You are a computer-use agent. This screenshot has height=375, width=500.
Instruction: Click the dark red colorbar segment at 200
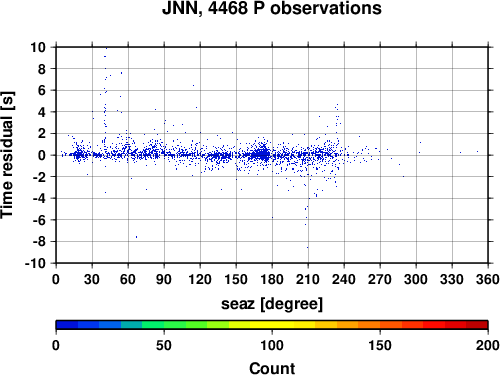(477, 325)
